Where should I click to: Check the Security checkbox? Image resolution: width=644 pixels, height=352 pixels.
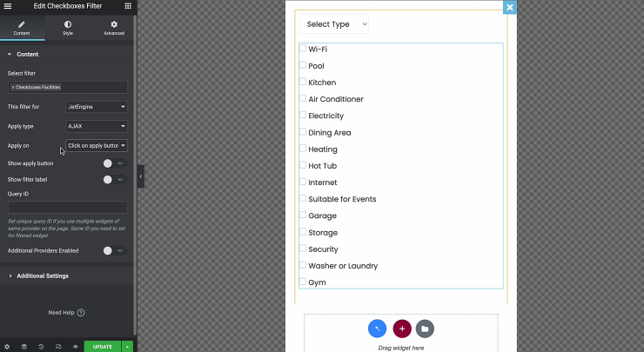click(x=303, y=249)
